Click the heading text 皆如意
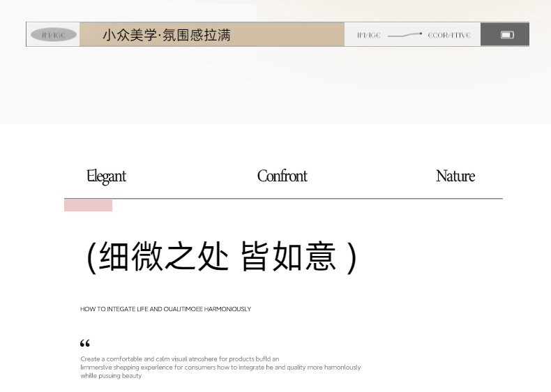This screenshot has height=392, width=551. [x=288, y=257]
